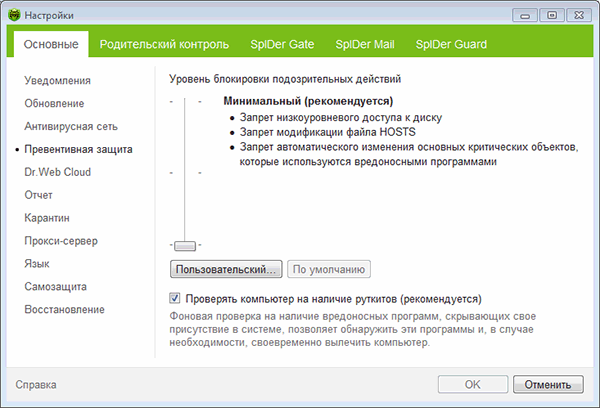This screenshot has height=408, width=600.
Task: Open the Самозащита section
Action: tap(55, 287)
